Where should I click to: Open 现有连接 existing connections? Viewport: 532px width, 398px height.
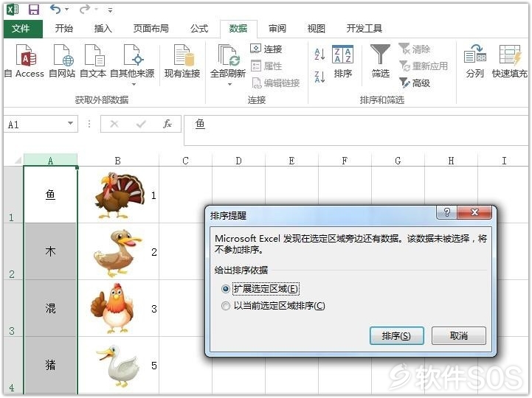point(182,61)
